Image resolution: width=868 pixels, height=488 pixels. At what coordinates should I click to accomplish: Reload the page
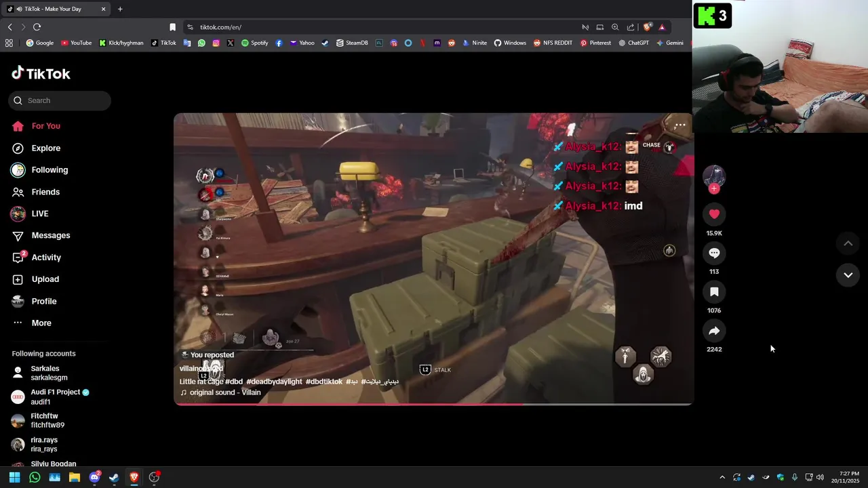(37, 27)
